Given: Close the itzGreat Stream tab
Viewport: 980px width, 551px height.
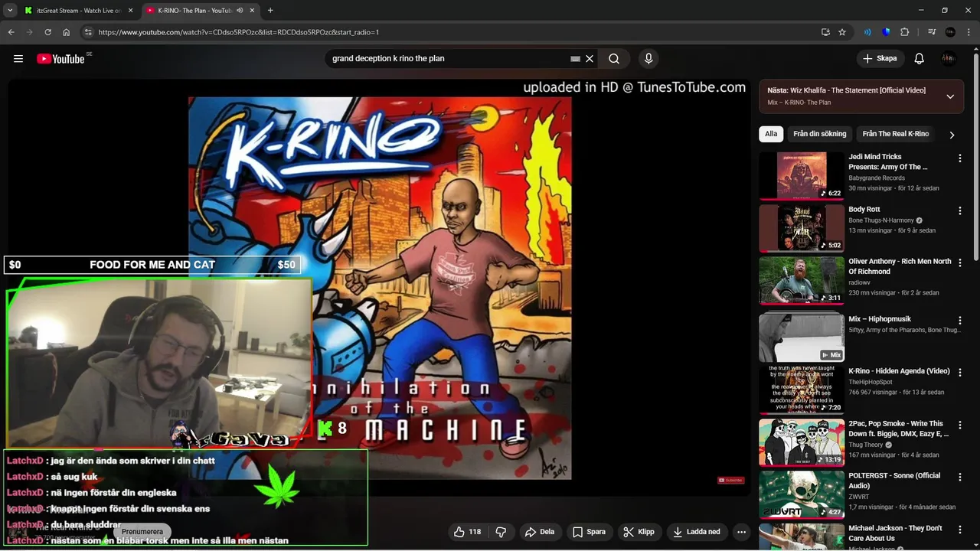Looking at the screenshot, I should coord(130,11).
